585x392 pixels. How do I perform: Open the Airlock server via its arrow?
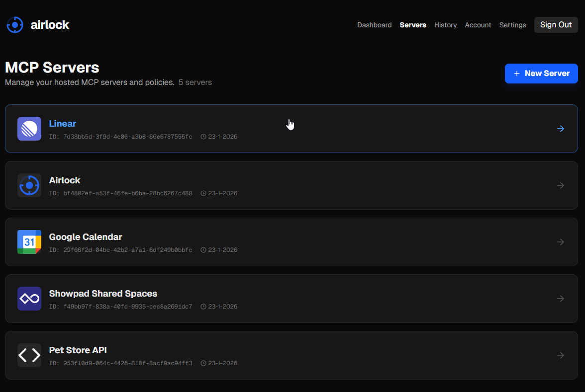(x=561, y=185)
